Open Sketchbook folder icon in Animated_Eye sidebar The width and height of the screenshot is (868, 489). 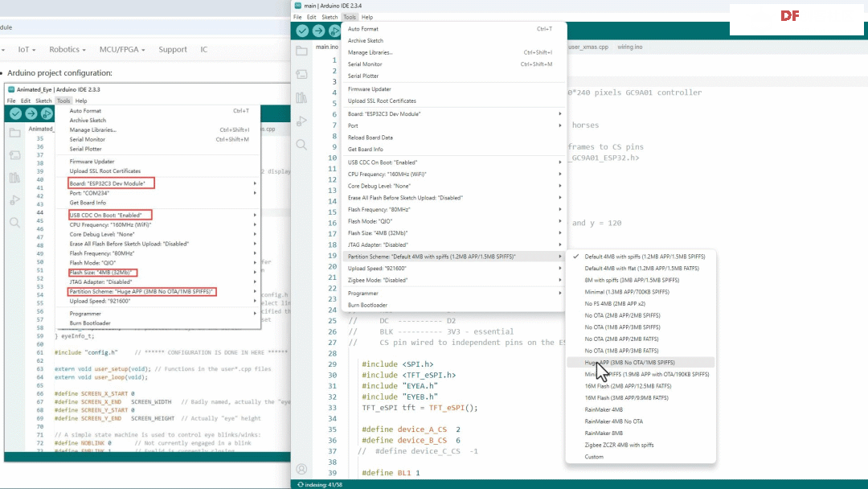15,133
